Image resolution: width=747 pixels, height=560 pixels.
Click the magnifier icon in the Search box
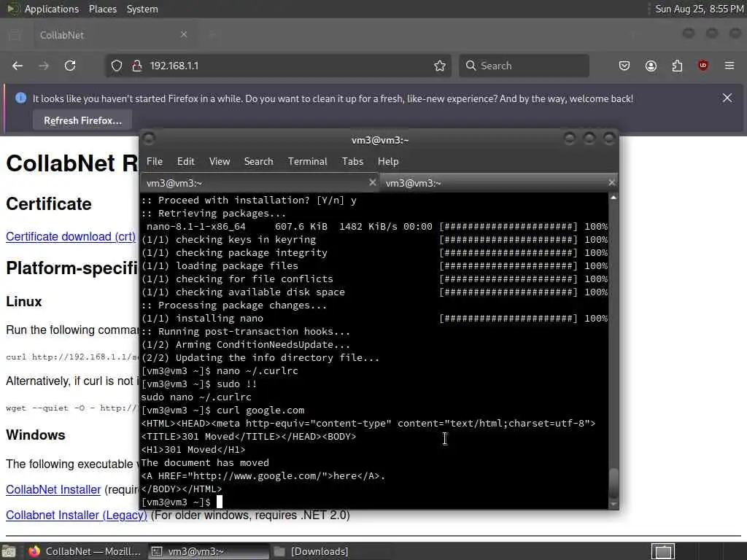pyautogui.click(x=471, y=66)
